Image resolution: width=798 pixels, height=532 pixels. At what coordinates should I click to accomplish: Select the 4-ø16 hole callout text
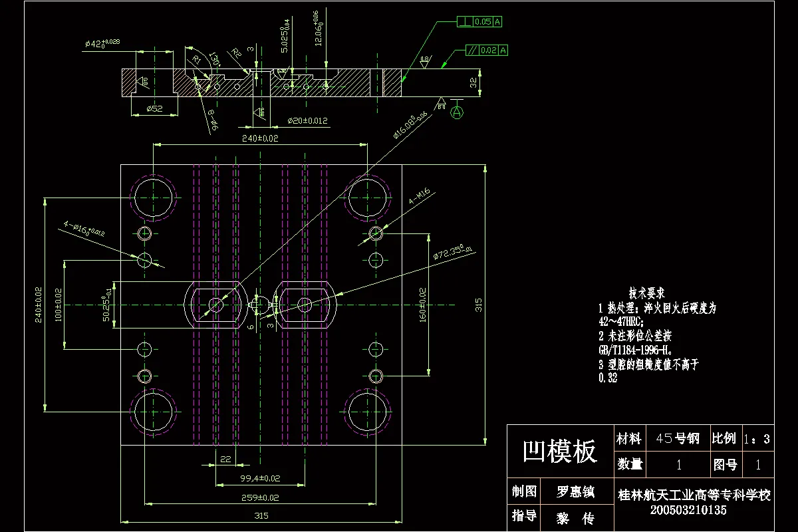84,229
